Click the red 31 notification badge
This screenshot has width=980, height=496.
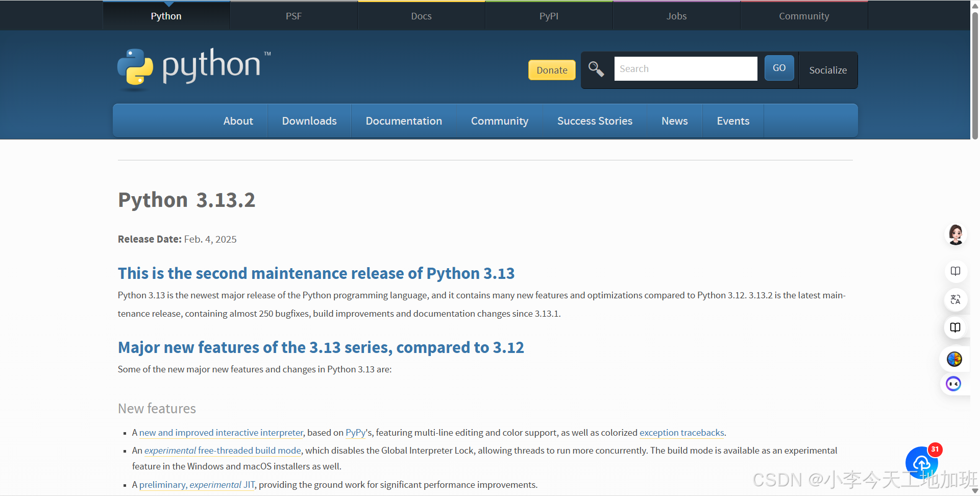click(935, 449)
